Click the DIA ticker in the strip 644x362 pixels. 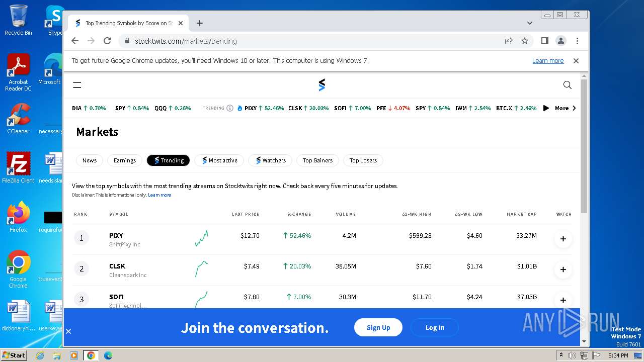click(x=89, y=108)
